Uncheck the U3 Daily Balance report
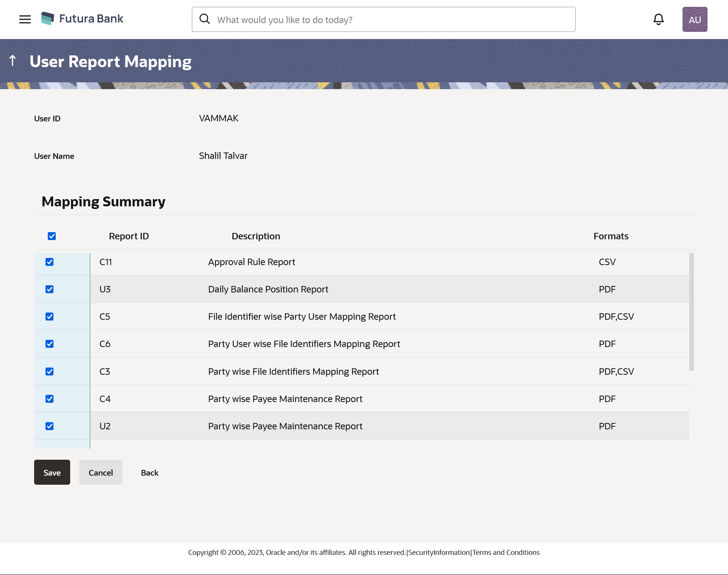This screenshot has width=728, height=575. pos(50,289)
